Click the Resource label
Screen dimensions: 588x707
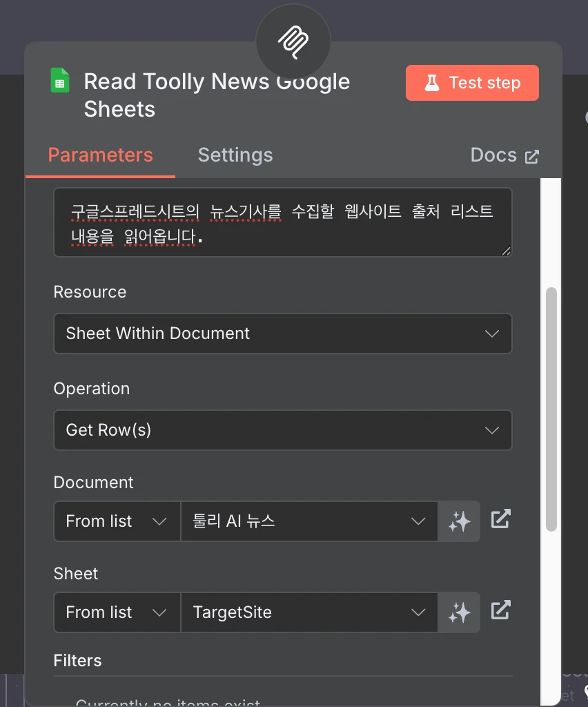[90, 292]
